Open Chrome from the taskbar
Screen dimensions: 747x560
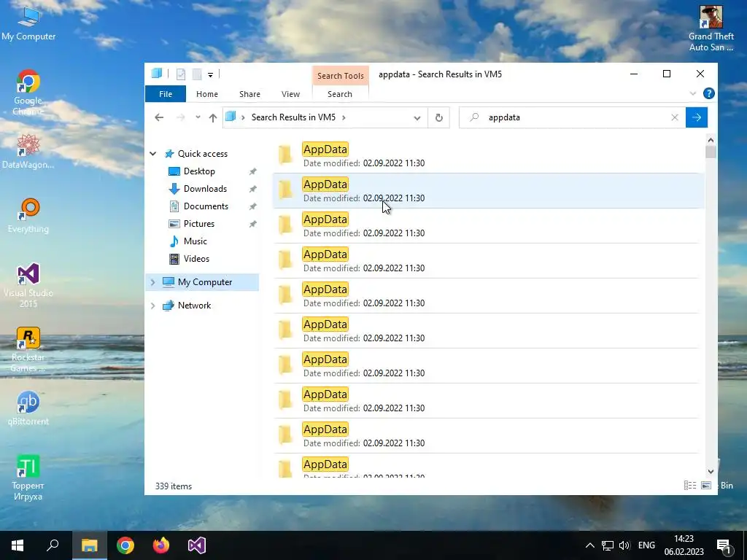[125, 545]
